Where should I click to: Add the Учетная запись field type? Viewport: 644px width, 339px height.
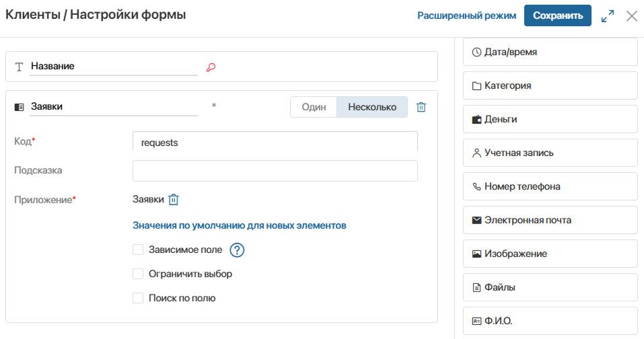pyautogui.click(x=550, y=153)
